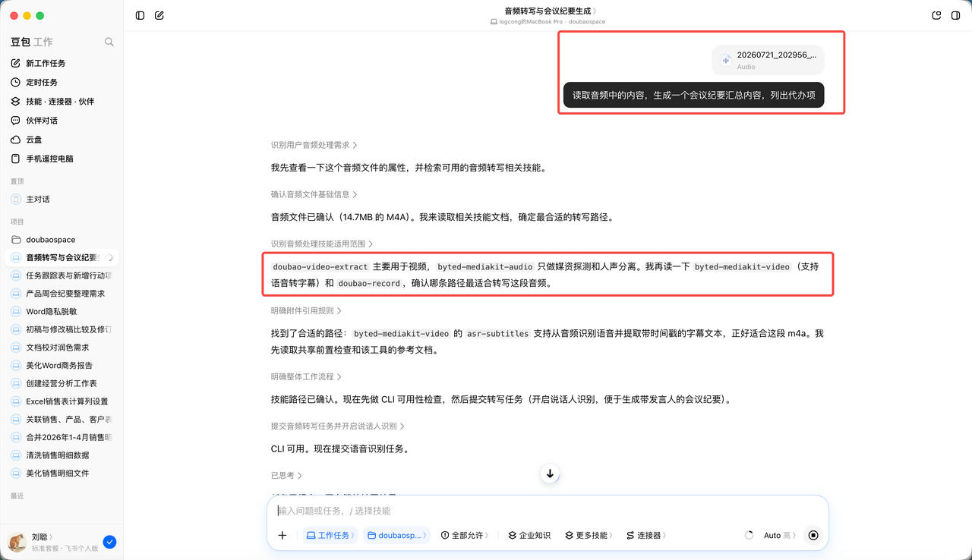Open the 美化Word商务报告 conversation
Viewport: 972px width, 560px height.
pos(62,365)
